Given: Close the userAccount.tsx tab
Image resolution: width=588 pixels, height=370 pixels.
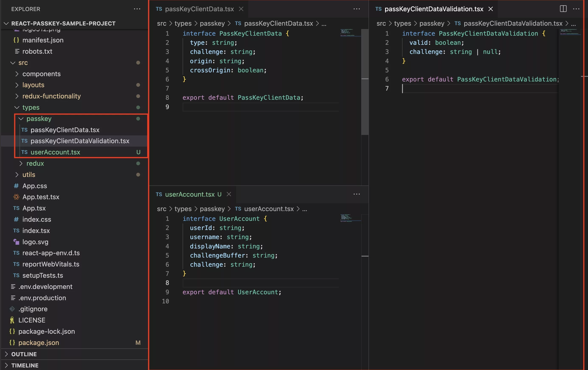Looking at the screenshot, I should [x=229, y=194].
